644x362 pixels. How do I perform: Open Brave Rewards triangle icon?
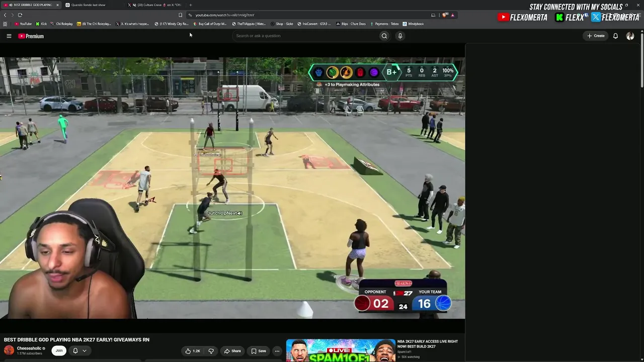pyautogui.click(x=453, y=15)
